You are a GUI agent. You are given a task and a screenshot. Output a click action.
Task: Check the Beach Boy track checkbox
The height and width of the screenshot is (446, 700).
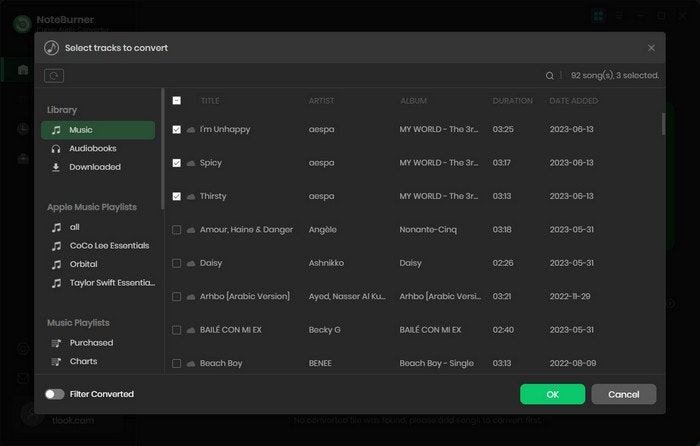(x=177, y=363)
